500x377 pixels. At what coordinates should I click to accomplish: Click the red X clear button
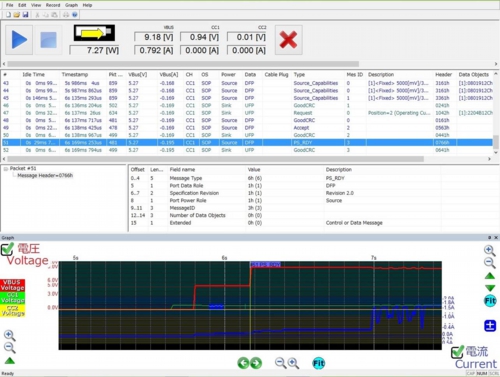click(289, 40)
